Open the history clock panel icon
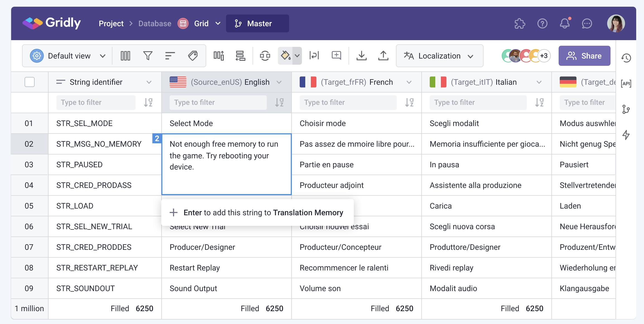 626,58
